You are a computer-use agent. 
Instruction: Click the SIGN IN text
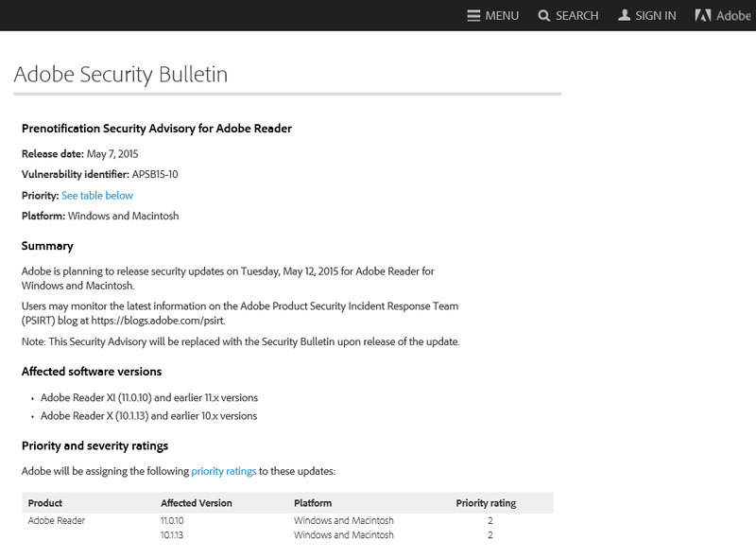click(x=656, y=15)
